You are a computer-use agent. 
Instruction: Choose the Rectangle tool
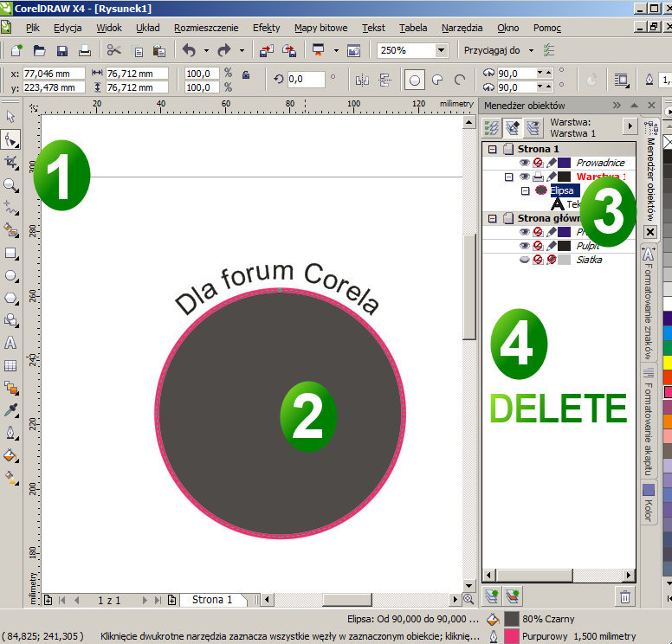coord(11,253)
